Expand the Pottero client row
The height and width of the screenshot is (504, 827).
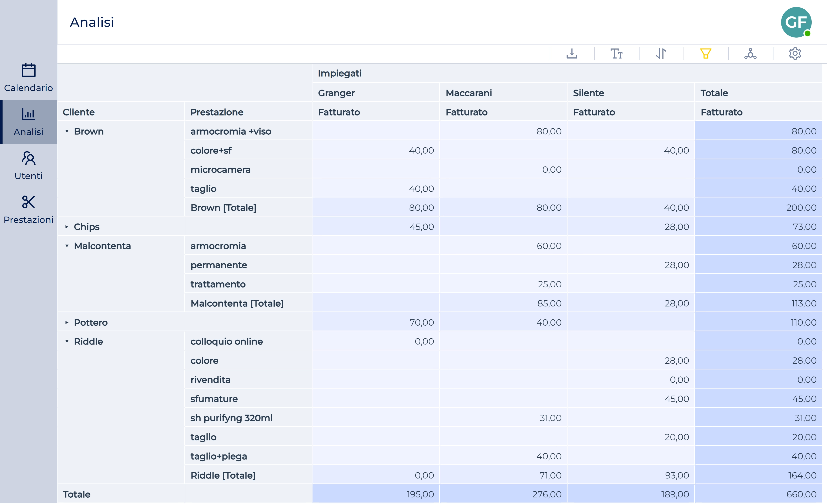pyautogui.click(x=67, y=323)
